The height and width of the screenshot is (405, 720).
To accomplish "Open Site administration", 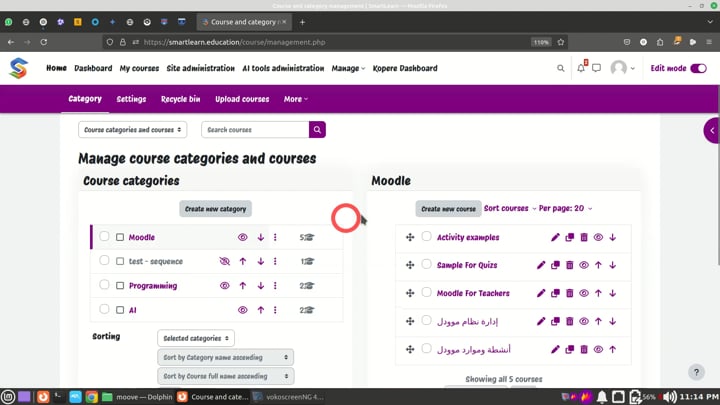I will [x=201, y=68].
